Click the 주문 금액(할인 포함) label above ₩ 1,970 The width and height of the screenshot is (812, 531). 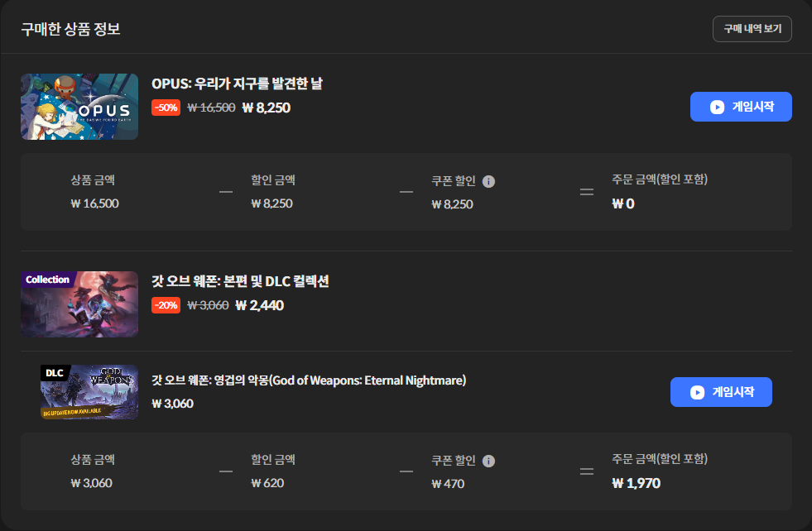click(x=660, y=459)
